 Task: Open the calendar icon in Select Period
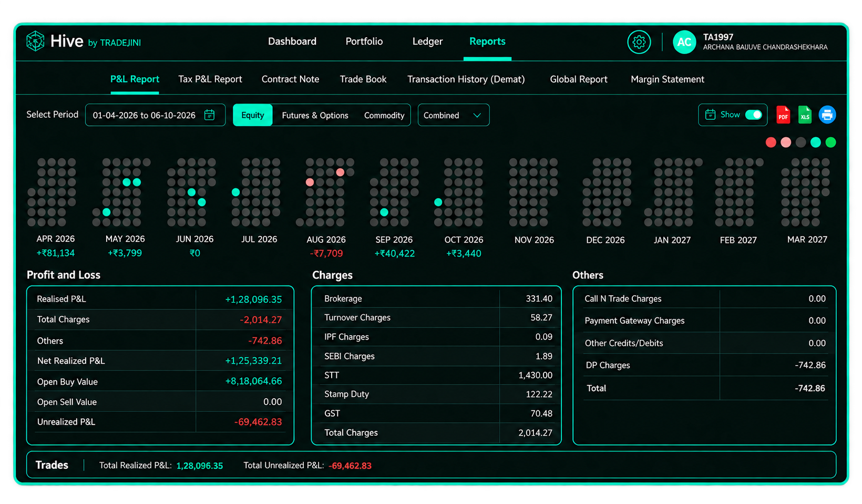209,115
